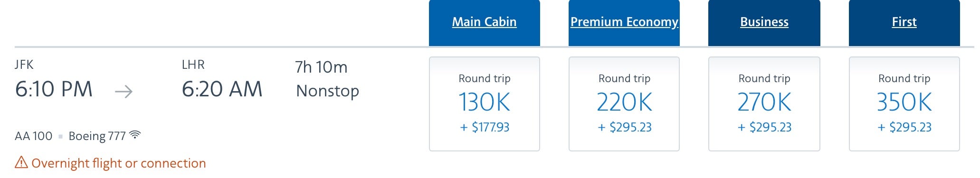980x178 pixels.
Task: Open the First class column header link
Action: click(904, 22)
